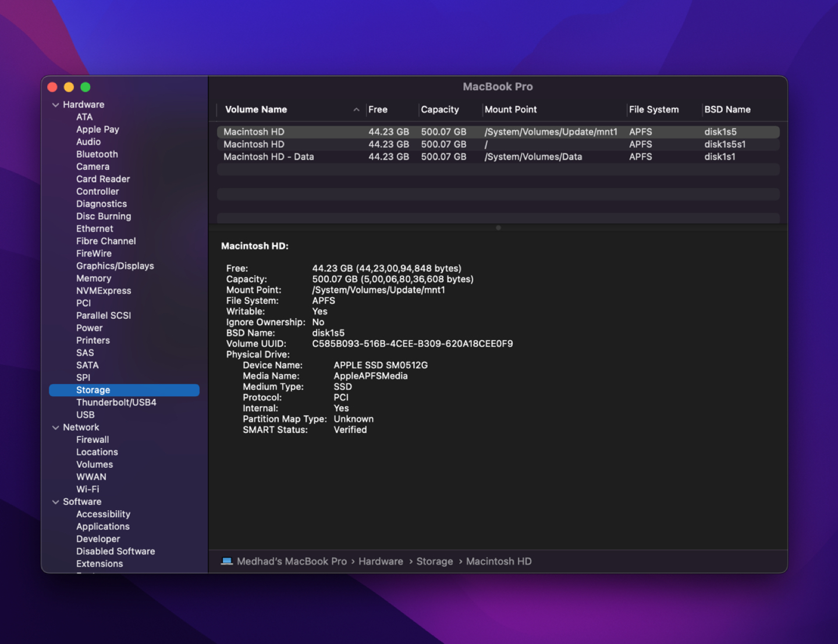Open Graphics/Displays in the sidebar
838x644 pixels.
point(115,266)
